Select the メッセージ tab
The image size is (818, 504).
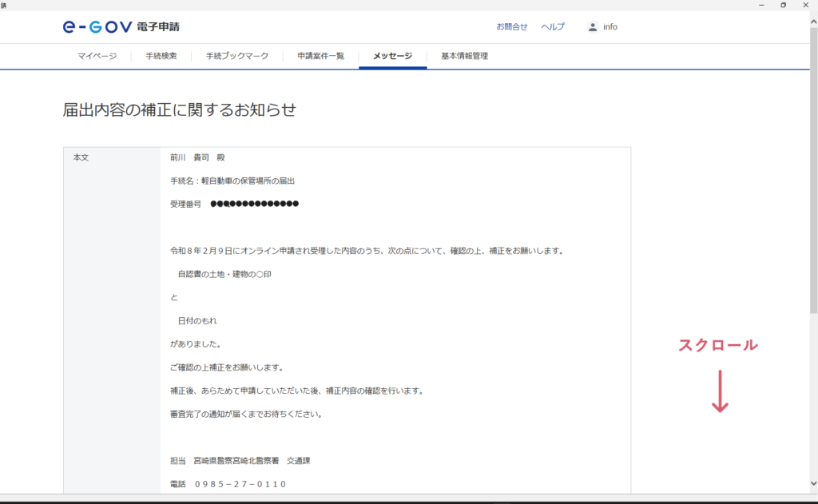click(x=392, y=57)
